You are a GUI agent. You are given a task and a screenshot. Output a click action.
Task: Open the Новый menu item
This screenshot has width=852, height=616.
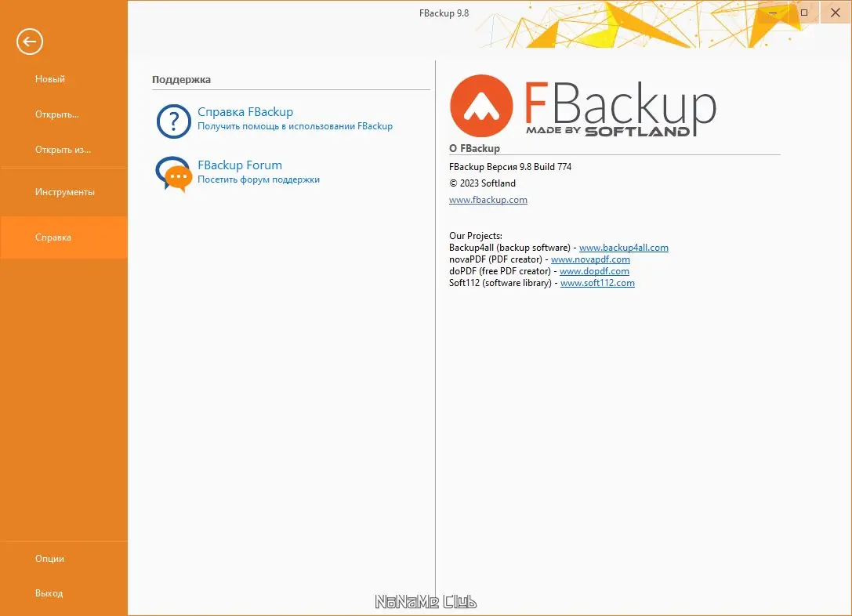pyautogui.click(x=50, y=79)
